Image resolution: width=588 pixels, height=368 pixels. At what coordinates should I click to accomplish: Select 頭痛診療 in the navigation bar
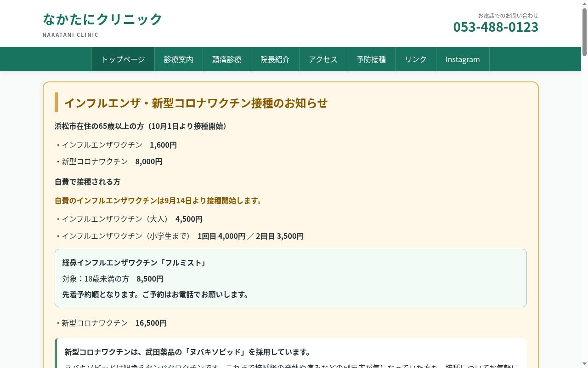(227, 59)
